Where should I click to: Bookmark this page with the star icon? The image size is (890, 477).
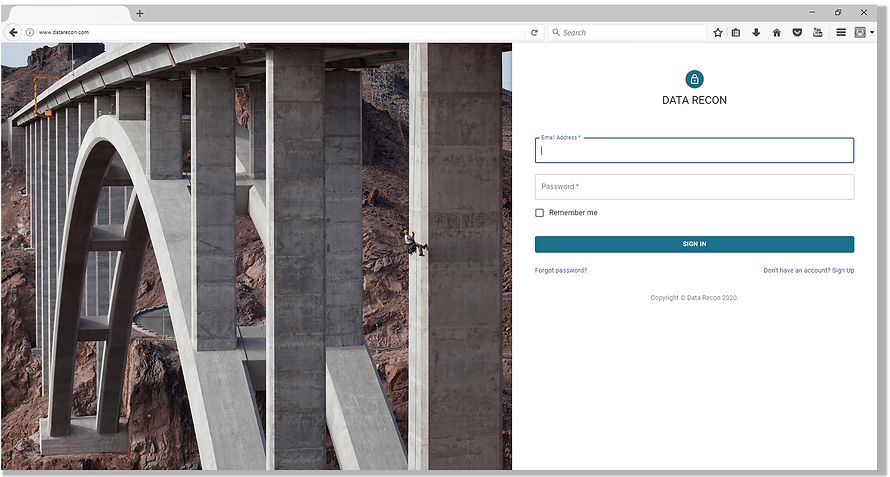[717, 32]
